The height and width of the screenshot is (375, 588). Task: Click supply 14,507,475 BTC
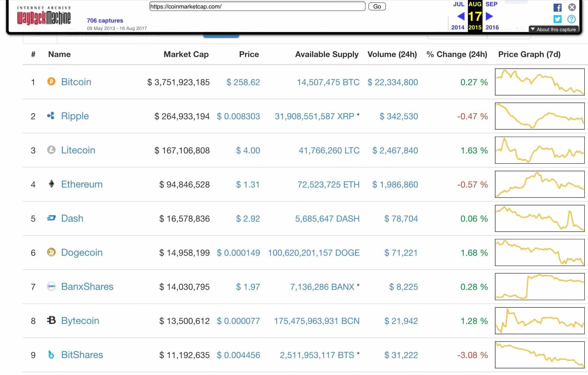[328, 82]
